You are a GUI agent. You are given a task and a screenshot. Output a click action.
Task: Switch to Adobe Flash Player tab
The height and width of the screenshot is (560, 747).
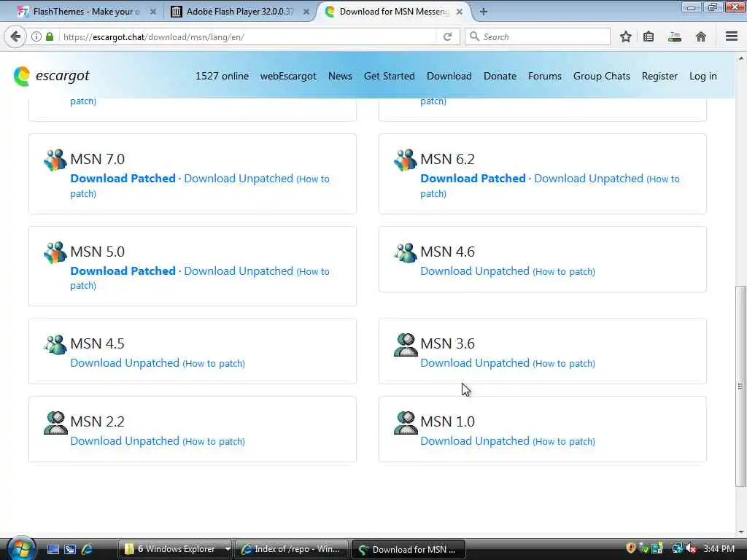click(239, 12)
